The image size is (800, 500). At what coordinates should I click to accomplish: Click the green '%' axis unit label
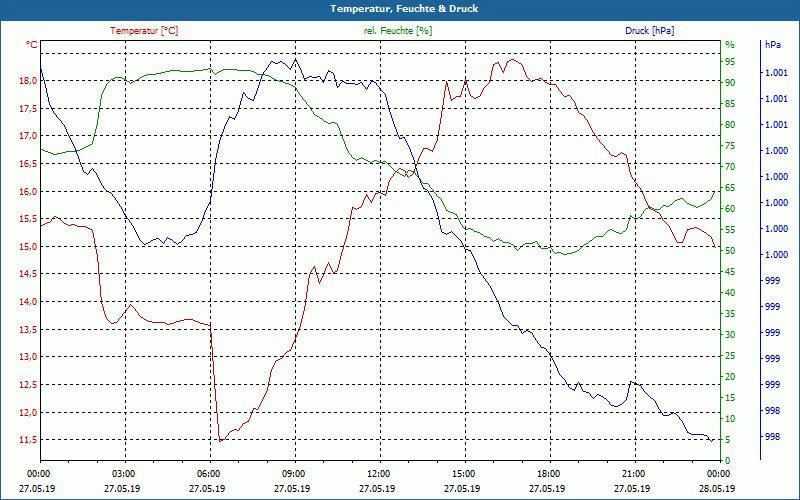tap(730, 45)
